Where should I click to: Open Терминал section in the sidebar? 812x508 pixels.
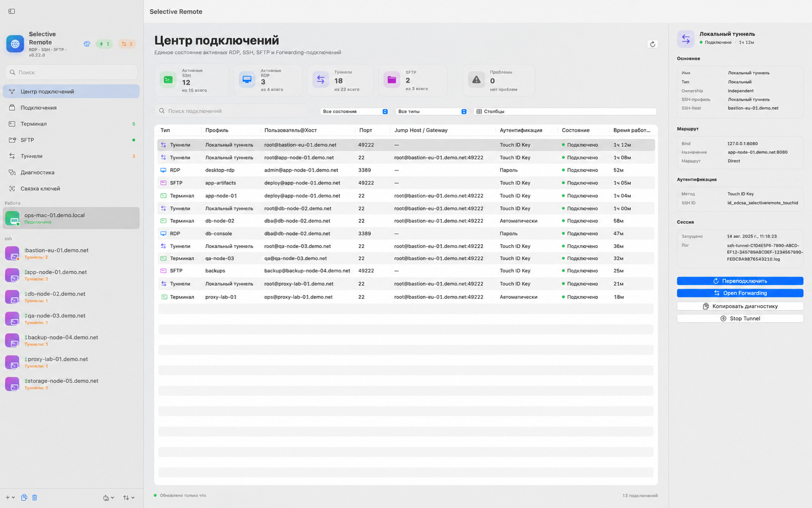(71, 124)
